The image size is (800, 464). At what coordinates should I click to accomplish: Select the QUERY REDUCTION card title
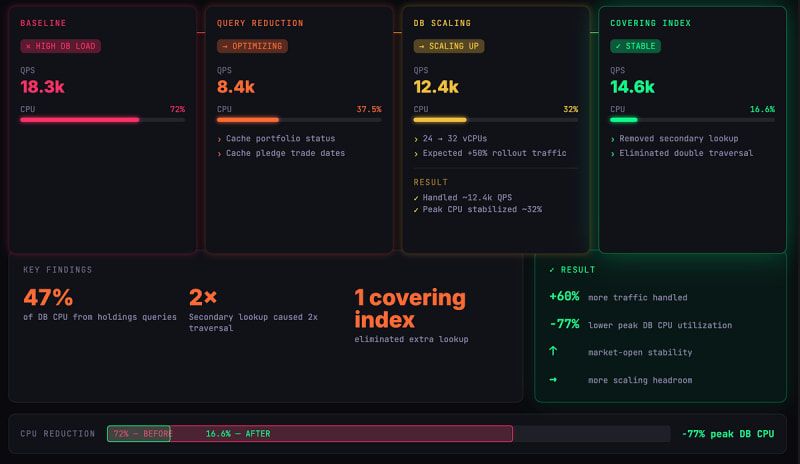coord(260,23)
